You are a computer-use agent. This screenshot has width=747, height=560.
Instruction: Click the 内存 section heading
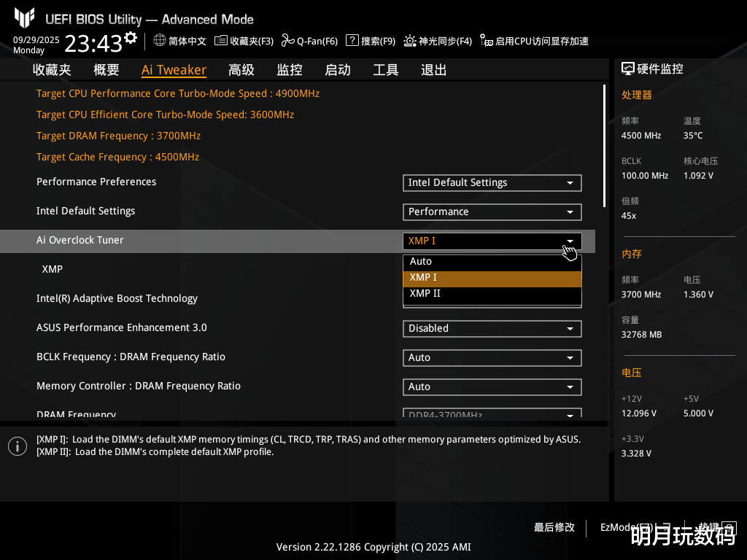632,254
